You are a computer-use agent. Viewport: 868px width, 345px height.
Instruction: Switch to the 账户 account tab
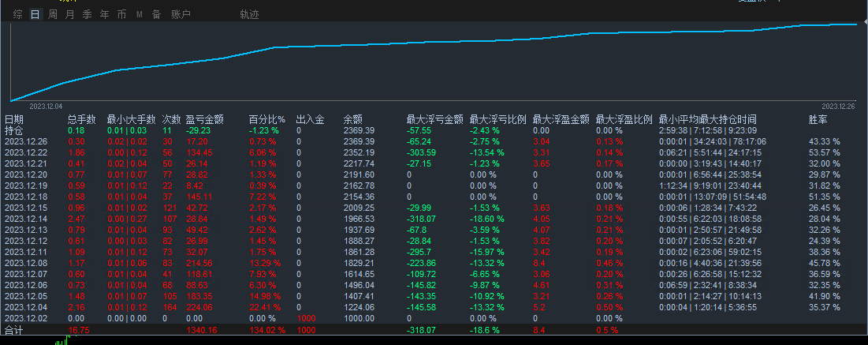pyautogui.click(x=181, y=14)
